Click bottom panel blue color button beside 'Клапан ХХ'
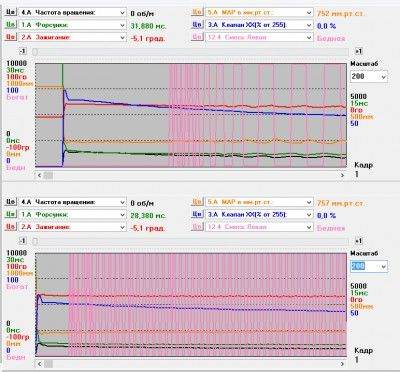400x372 pixels. pyautogui.click(x=197, y=214)
